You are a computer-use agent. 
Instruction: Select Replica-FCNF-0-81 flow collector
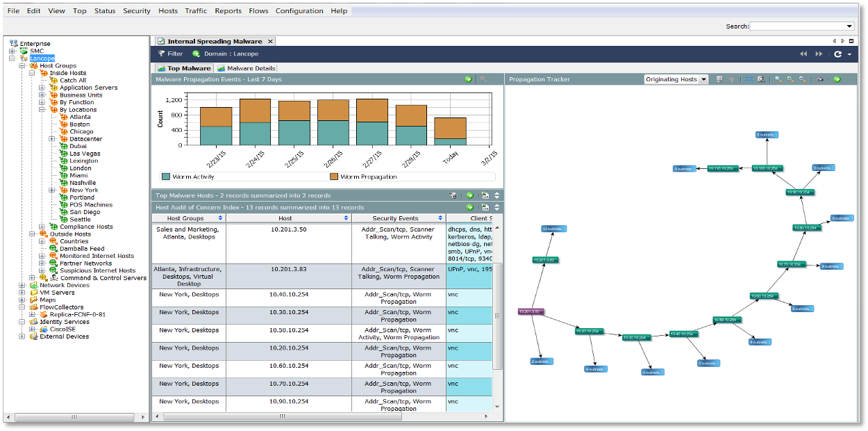(77, 314)
